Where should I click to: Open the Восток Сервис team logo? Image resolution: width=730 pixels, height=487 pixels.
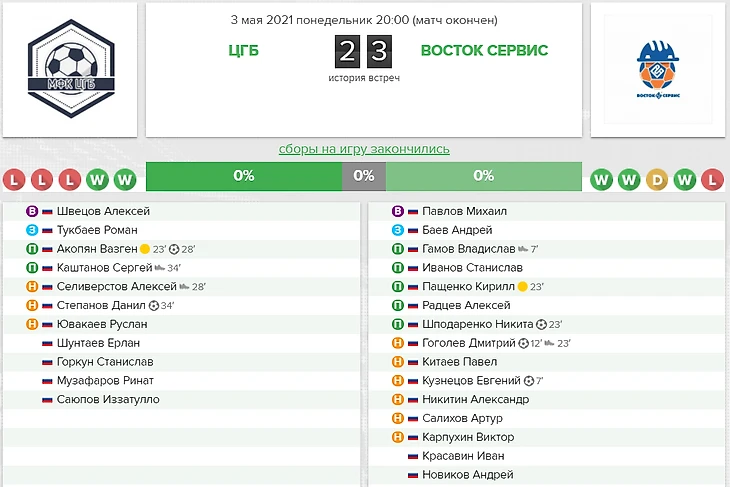click(x=658, y=68)
